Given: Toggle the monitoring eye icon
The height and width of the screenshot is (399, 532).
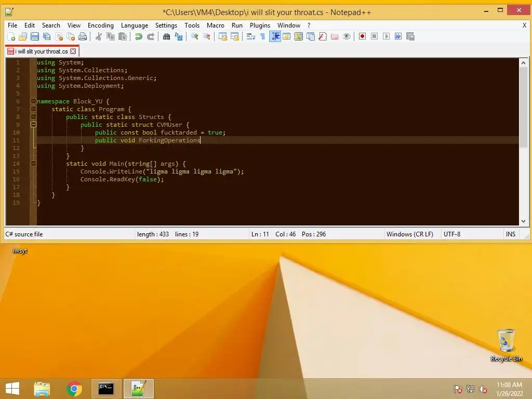Looking at the screenshot, I should point(347,36).
